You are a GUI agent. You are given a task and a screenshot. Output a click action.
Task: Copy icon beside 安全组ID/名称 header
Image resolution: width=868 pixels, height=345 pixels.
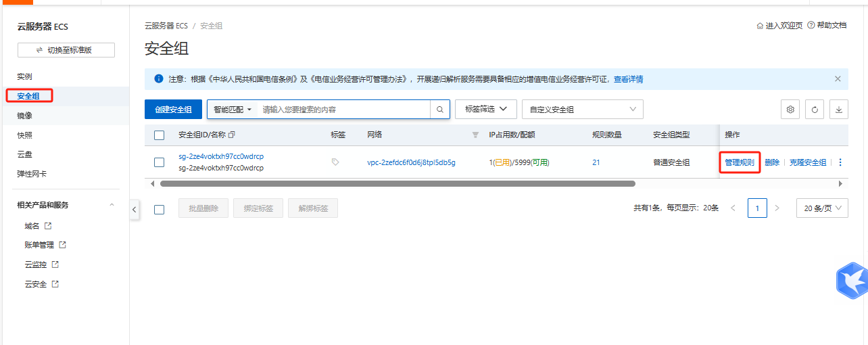pos(232,135)
